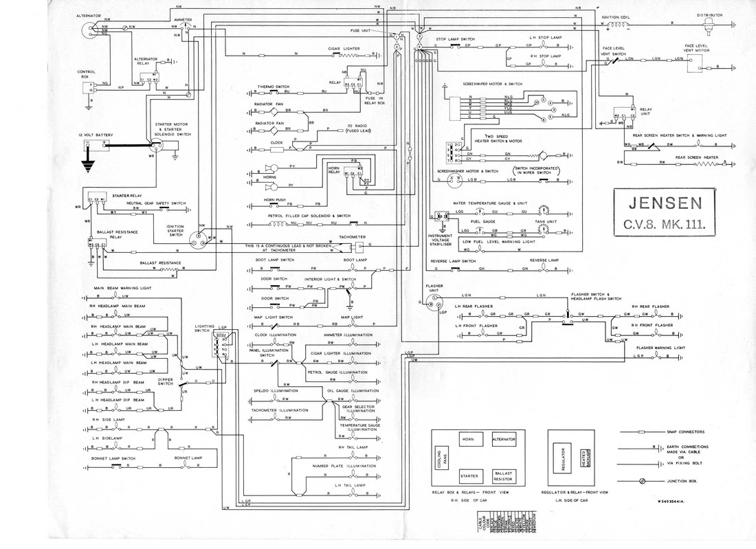Click the tachometer box symbol
The image size is (756, 549).
359,247
